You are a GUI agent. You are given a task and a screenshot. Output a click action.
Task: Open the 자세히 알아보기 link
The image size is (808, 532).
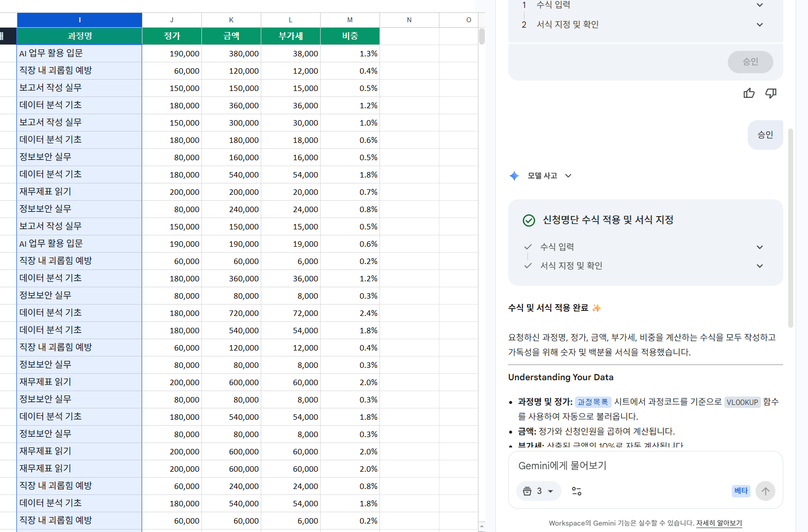[719, 523]
